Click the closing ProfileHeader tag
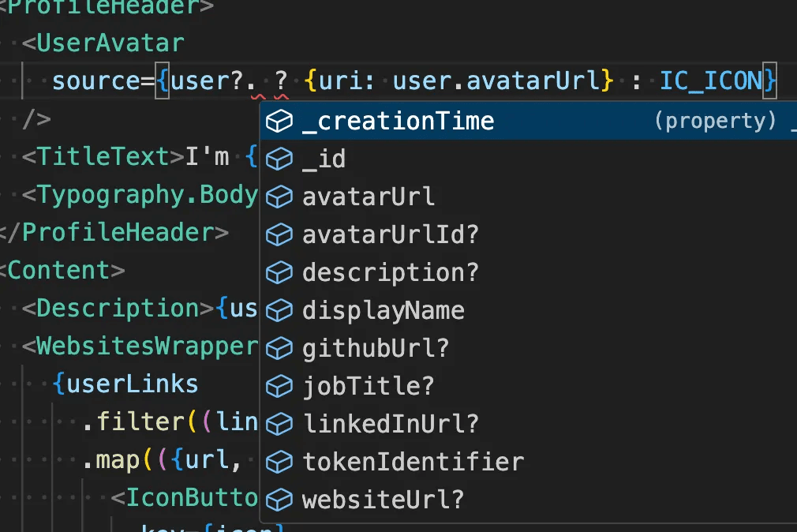This screenshot has width=797, height=532. tap(117, 233)
